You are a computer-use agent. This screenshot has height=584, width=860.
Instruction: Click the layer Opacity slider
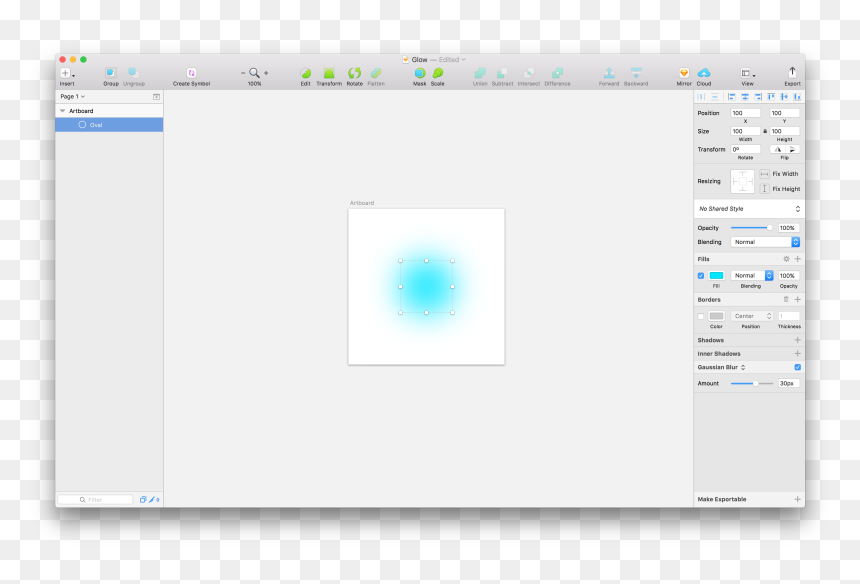(751, 228)
